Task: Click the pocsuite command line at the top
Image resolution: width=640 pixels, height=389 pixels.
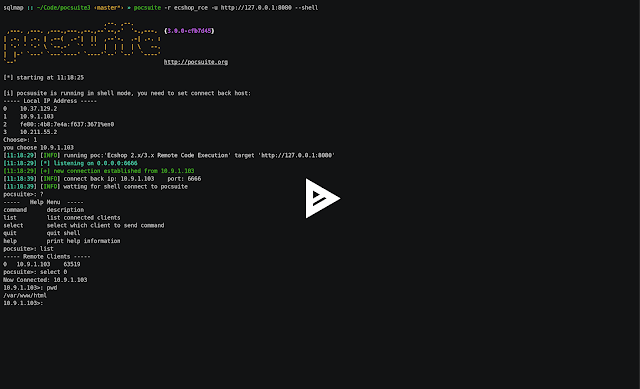Action: 161,8
